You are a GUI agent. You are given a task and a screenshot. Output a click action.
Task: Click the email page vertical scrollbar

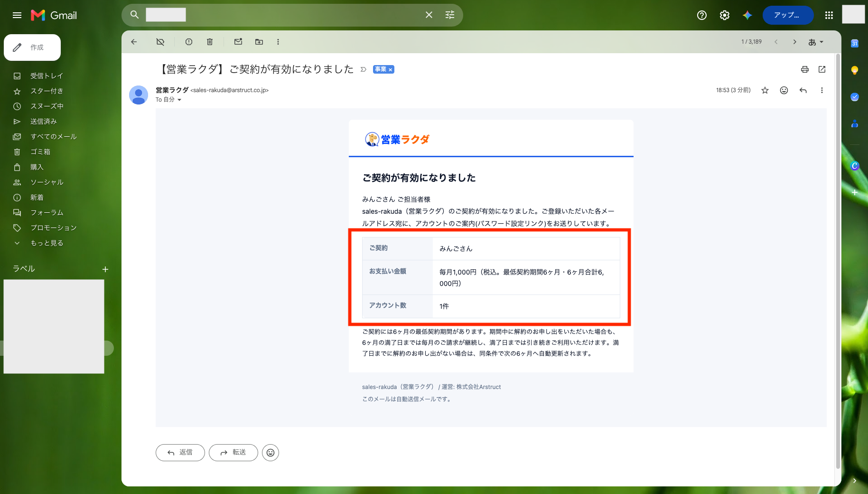click(838, 261)
